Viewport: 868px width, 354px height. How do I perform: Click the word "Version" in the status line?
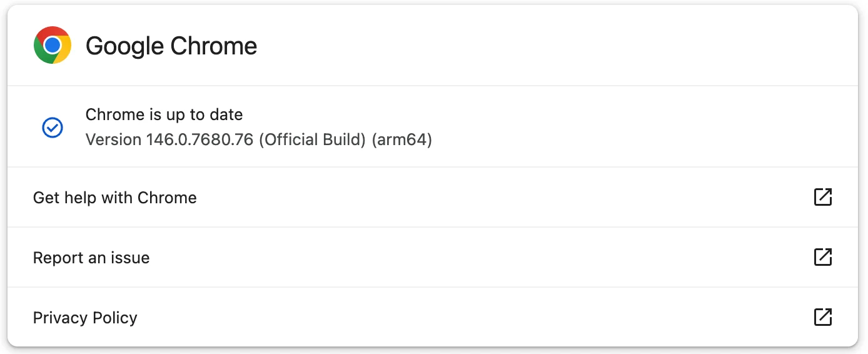[113, 139]
